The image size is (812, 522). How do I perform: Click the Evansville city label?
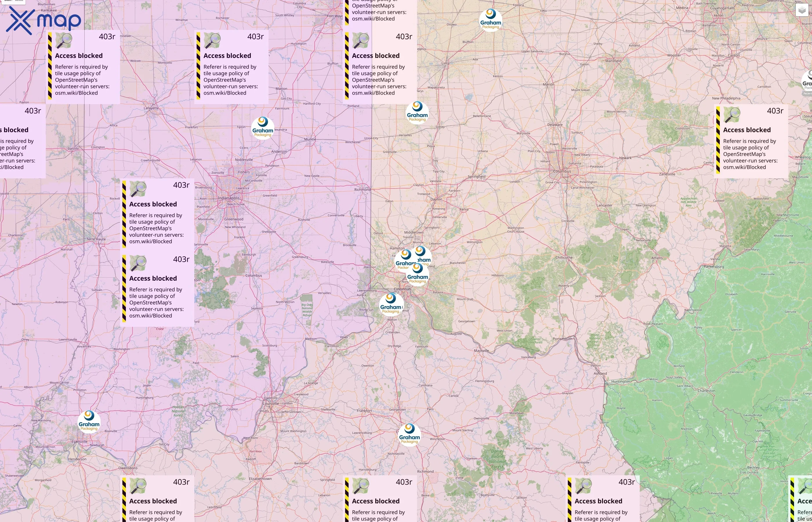pos(80,442)
